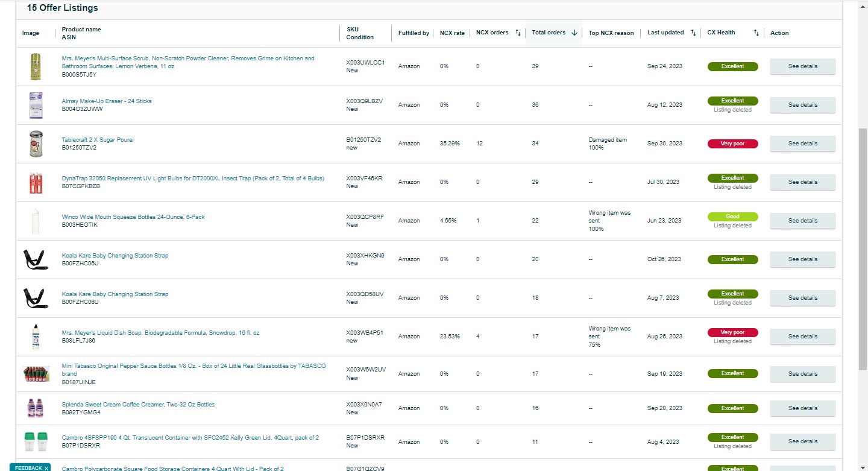Click the 35.29% NCX rate value
This screenshot has height=471, width=868.
pyautogui.click(x=450, y=144)
